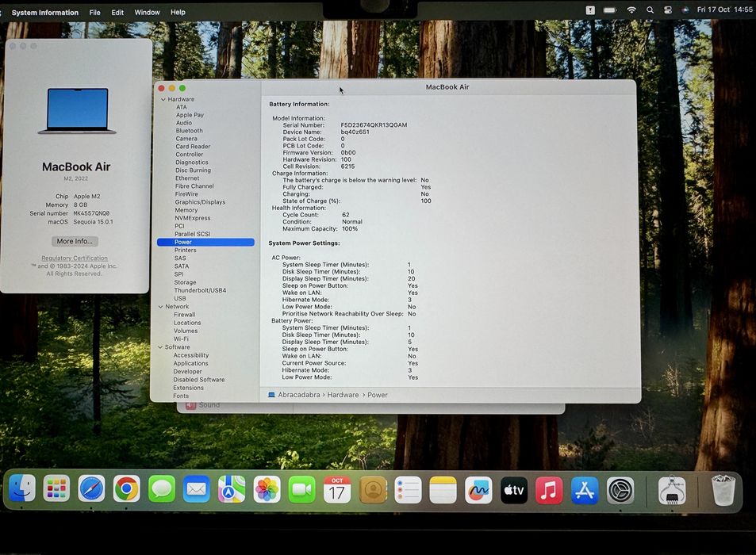The height and width of the screenshot is (555, 756).
Task: Click Power in the bottom path bar
Action: [x=378, y=395]
